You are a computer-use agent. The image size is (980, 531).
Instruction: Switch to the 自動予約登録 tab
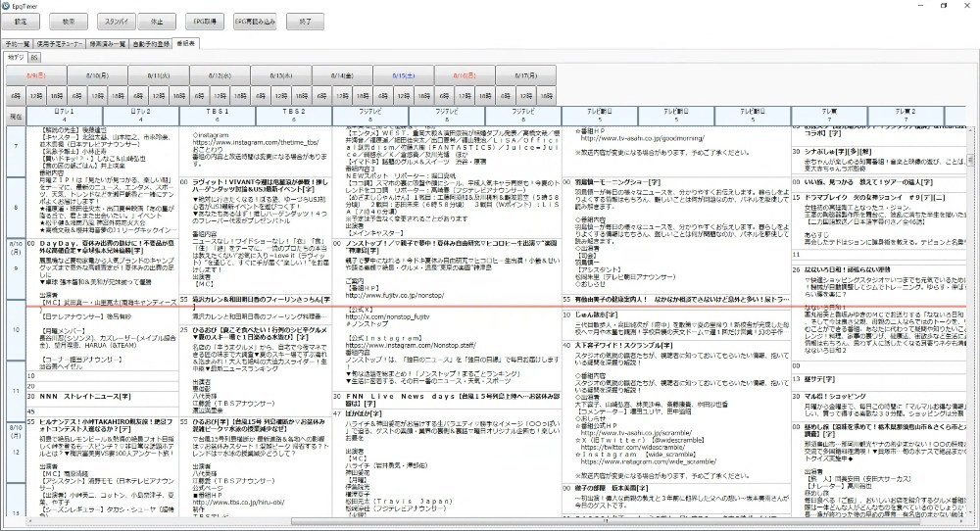pyautogui.click(x=151, y=44)
